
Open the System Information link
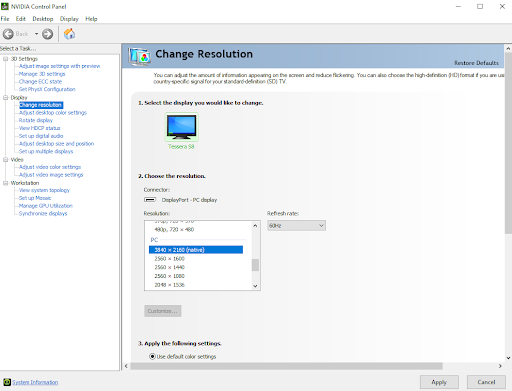coord(35,382)
